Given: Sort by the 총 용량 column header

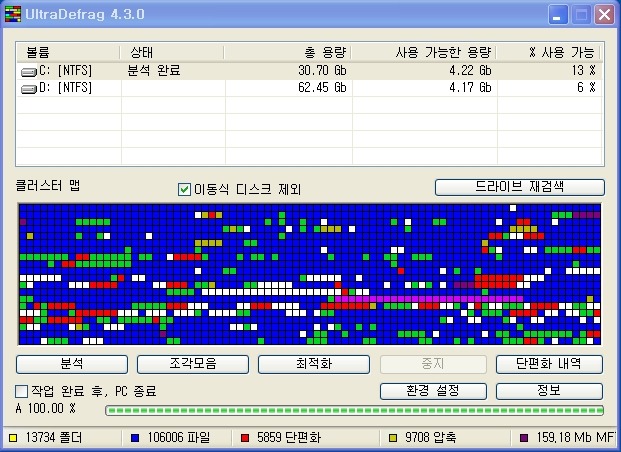Looking at the screenshot, I should pyautogui.click(x=288, y=52).
